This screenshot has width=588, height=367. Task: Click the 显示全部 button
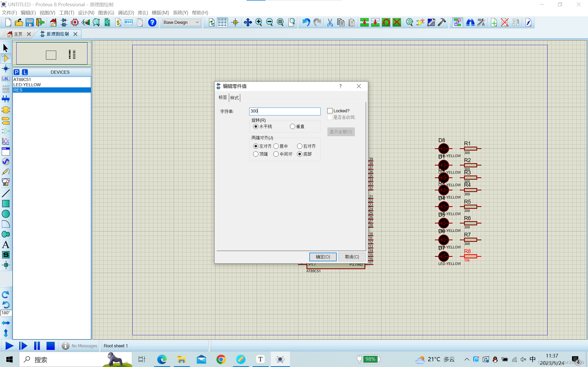pyautogui.click(x=341, y=131)
